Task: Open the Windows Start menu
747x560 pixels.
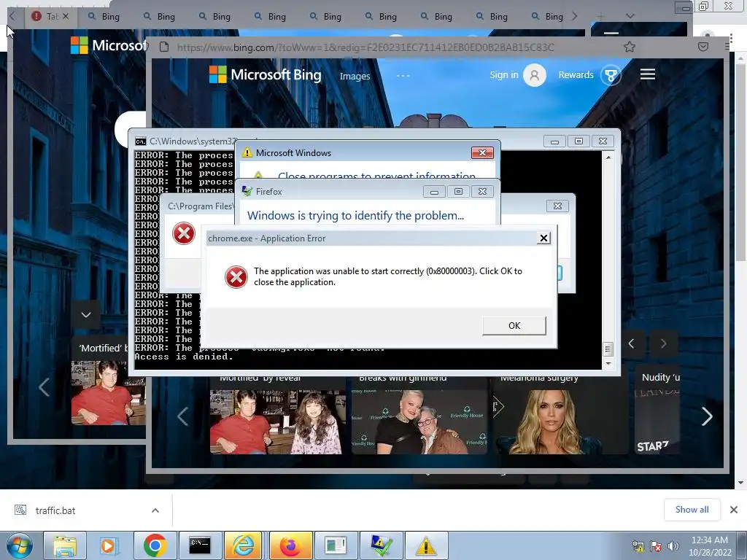Action: (x=19, y=545)
